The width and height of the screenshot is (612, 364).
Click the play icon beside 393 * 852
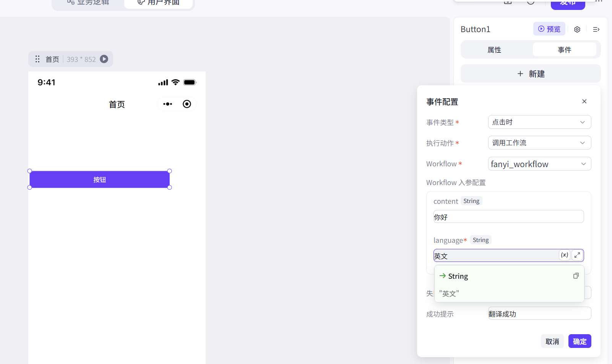[104, 59]
